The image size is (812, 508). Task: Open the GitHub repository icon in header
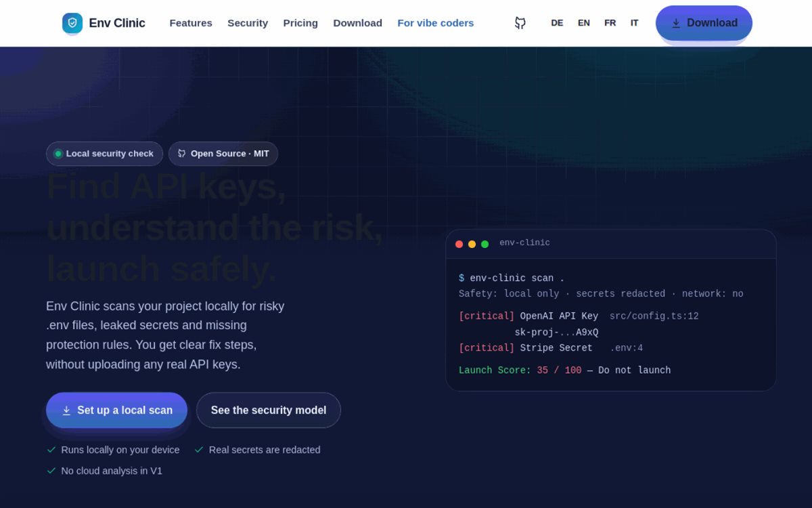pyautogui.click(x=520, y=23)
